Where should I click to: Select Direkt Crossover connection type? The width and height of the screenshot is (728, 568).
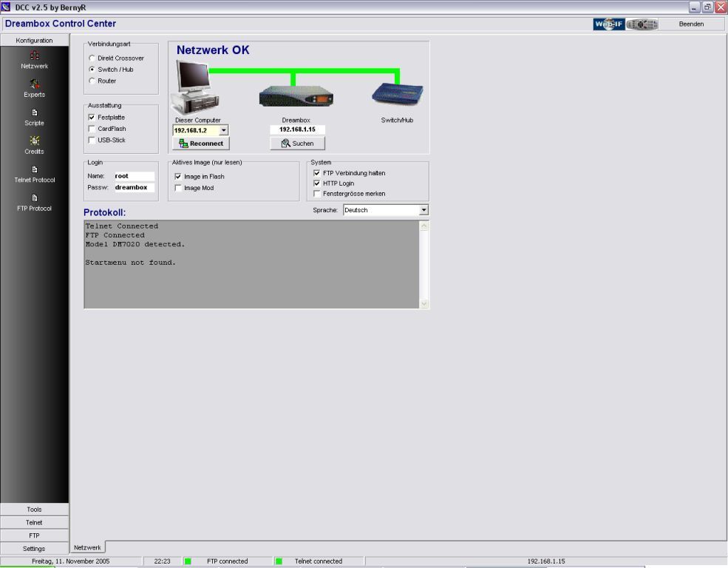pos(92,58)
